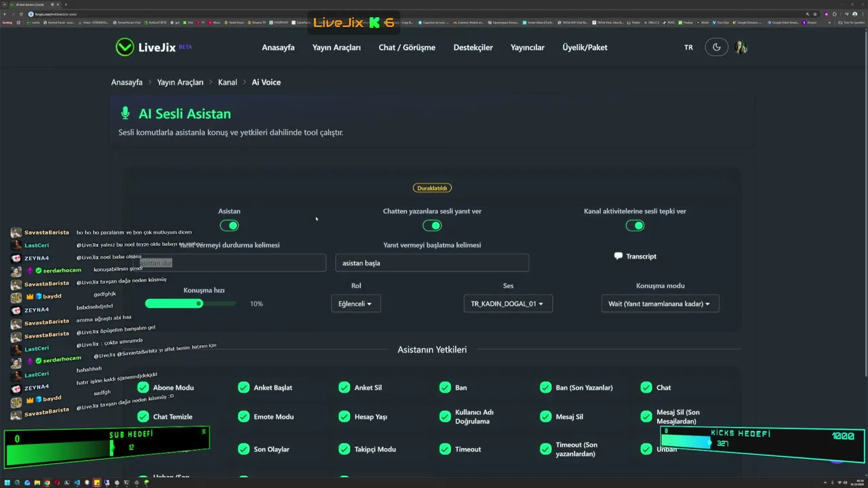Toggle the Son Olaylar permission
Screen dimensions: 868x488
[x=243, y=449]
